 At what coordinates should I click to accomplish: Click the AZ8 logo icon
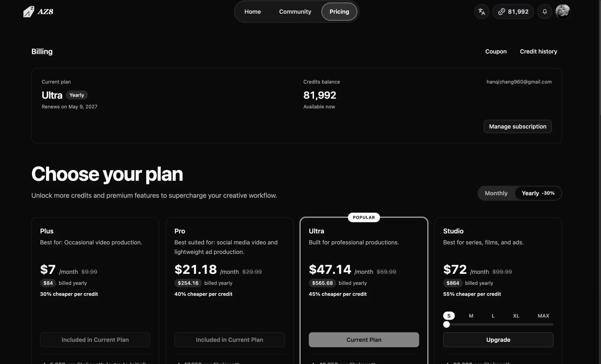(28, 12)
